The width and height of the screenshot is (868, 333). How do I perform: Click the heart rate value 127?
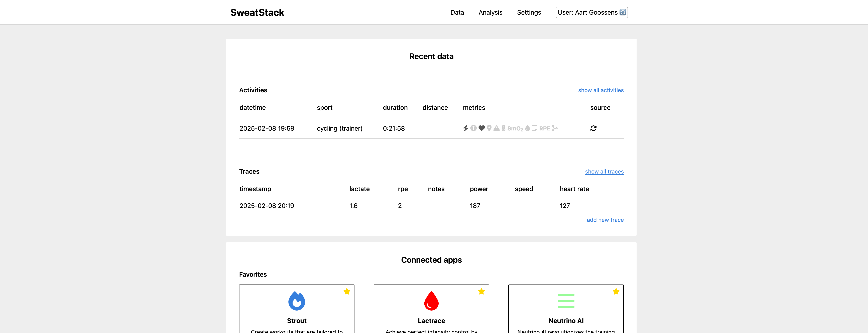coord(565,206)
